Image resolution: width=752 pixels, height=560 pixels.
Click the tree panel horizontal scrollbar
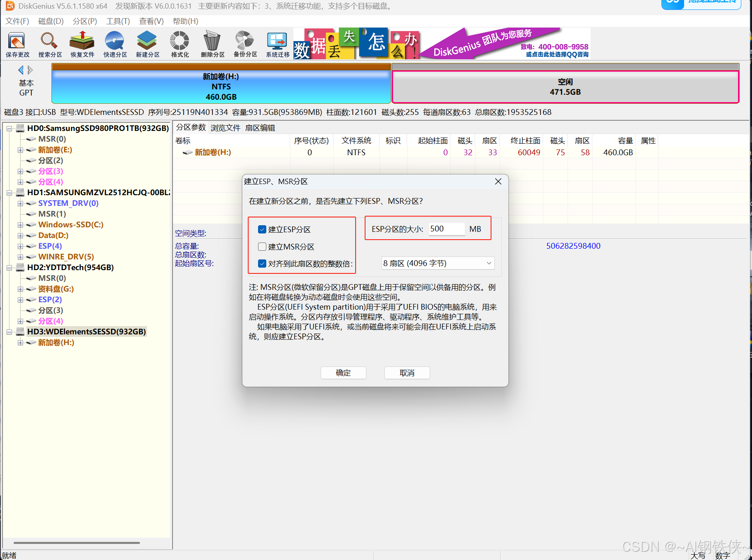(77, 543)
